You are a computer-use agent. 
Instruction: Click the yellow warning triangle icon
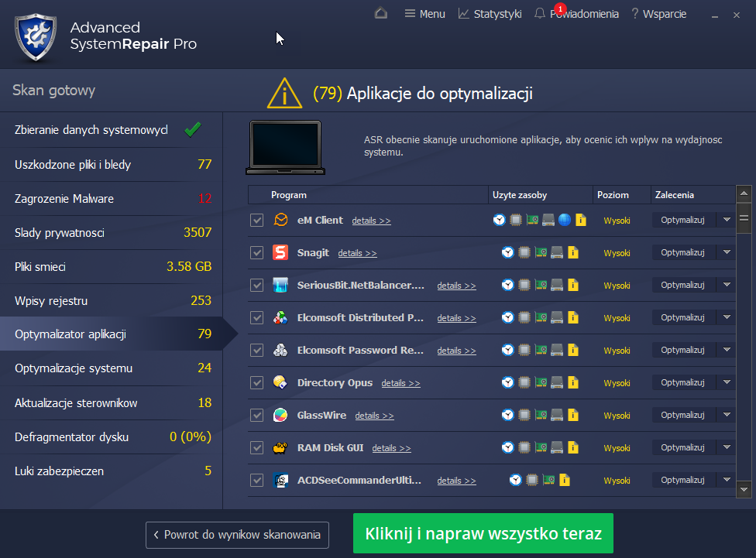[284, 93]
